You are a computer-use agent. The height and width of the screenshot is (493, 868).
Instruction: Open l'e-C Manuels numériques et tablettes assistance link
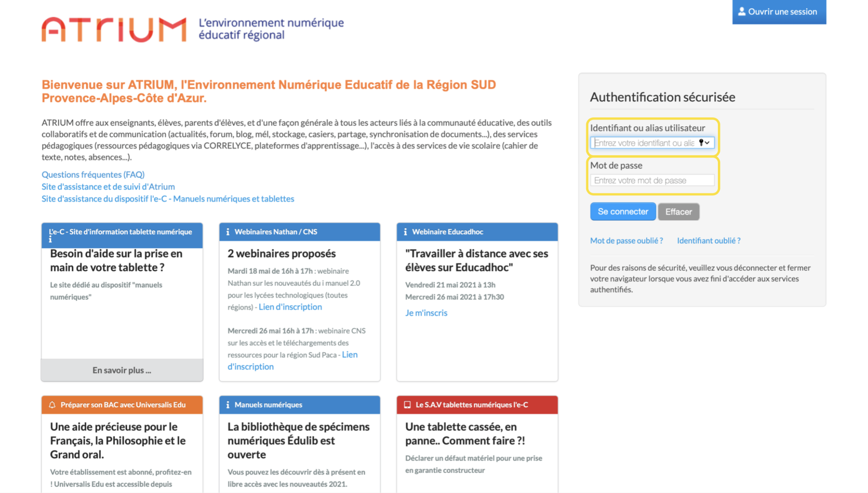pos(168,198)
